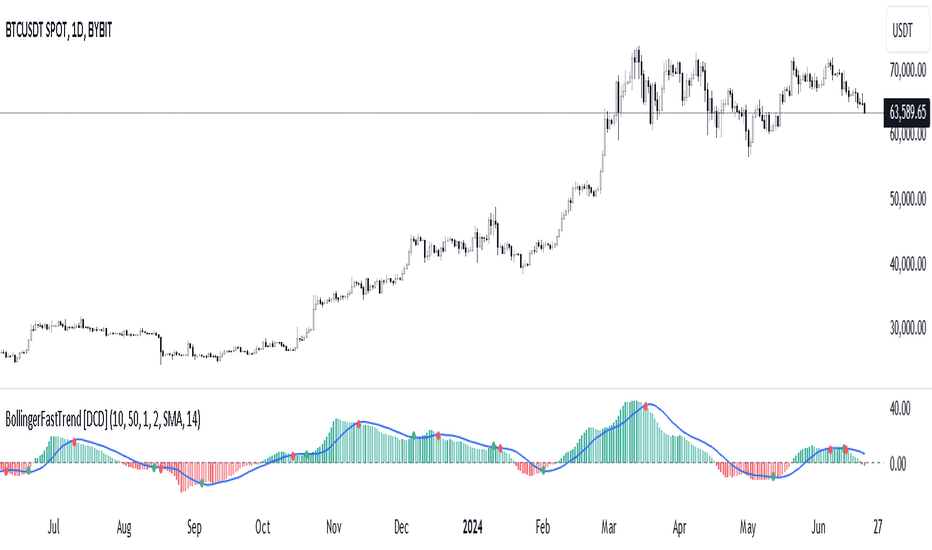The image size is (932, 550).
Task: Click the 63,589.65 current price label
Action: [x=907, y=112]
